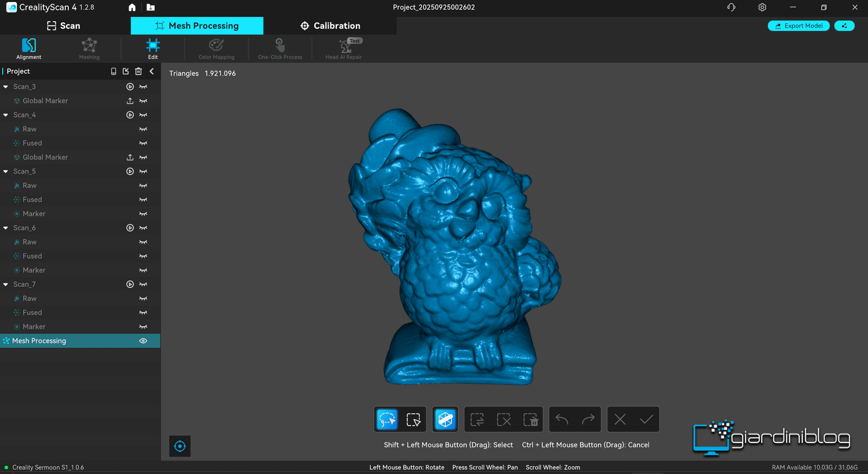The image size is (868, 474).
Task: Select the rectangle selection tool
Action: coord(413,419)
